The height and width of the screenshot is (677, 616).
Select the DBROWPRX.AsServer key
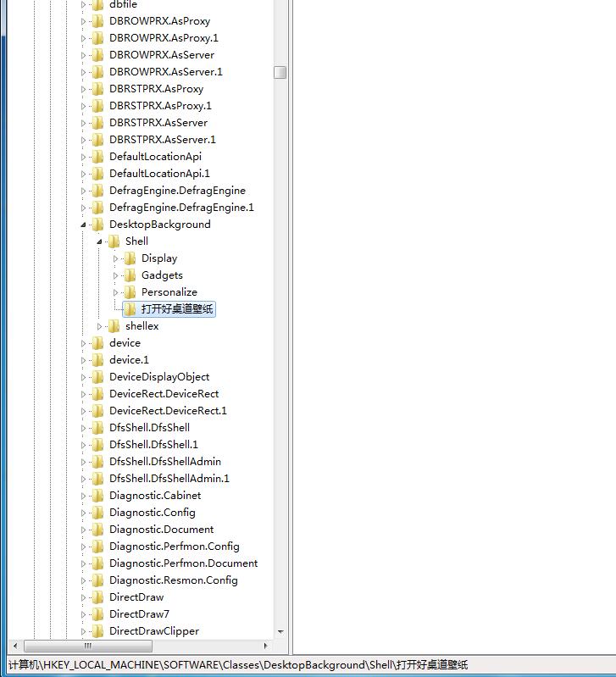coord(162,55)
